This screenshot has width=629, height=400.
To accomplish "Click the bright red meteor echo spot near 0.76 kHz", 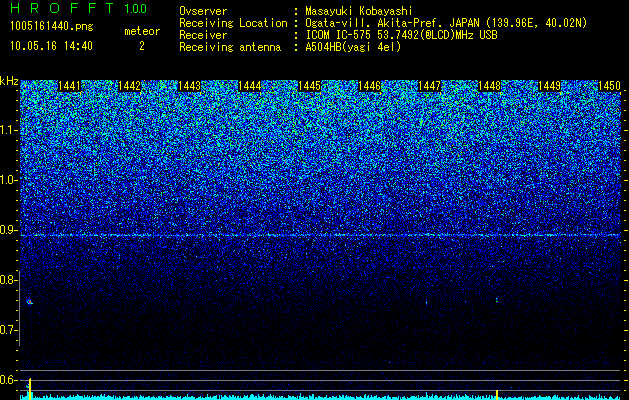I will point(29,302).
